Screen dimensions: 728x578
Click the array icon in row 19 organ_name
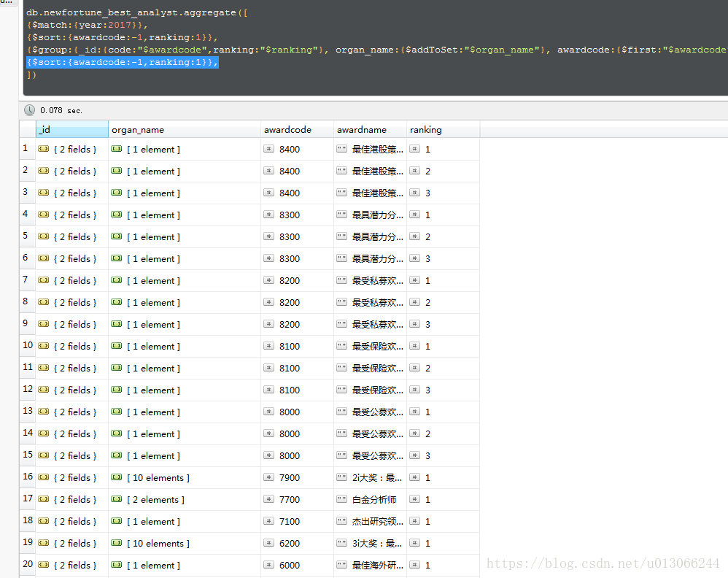117,543
